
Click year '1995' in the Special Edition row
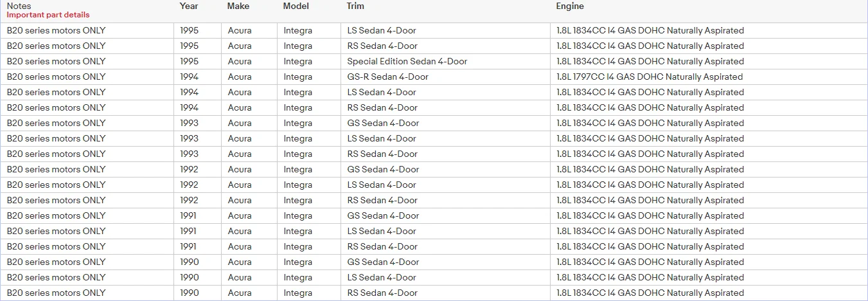point(189,61)
